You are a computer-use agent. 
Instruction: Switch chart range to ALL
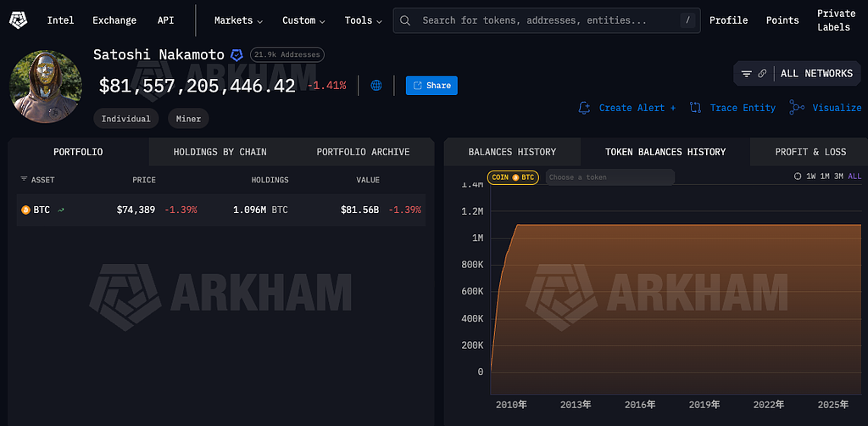pos(854,177)
